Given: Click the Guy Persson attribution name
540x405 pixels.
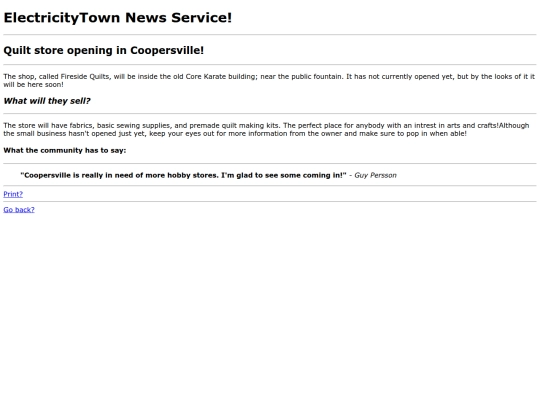Looking at the screenshot, I should [x=375, y=175].
